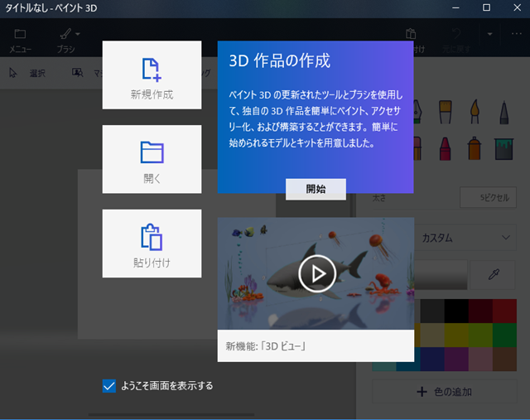The width and height of the screenshot is (530, 420).
Task: Create a new project with 新規作成 tile
Action: pyautogui.click(x=152, y=75)
